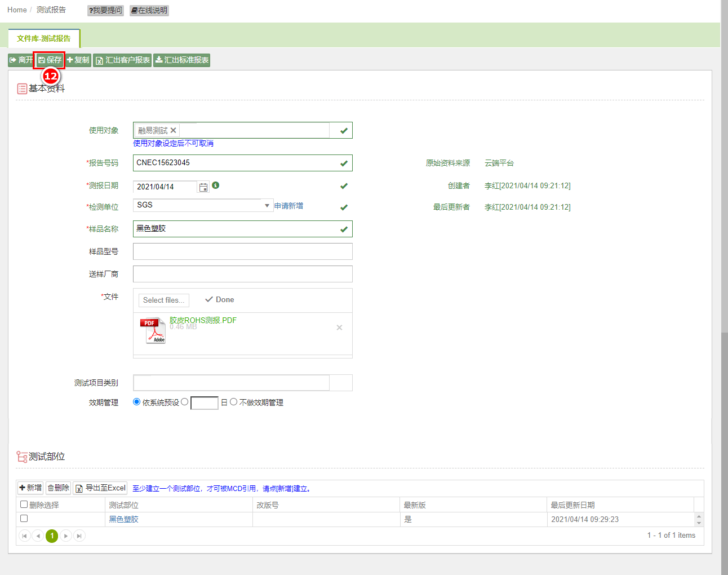This screenshot has height=575, width=728.
Task: Remove the uploaded PDF file with X
Action: tap(339, 328)
